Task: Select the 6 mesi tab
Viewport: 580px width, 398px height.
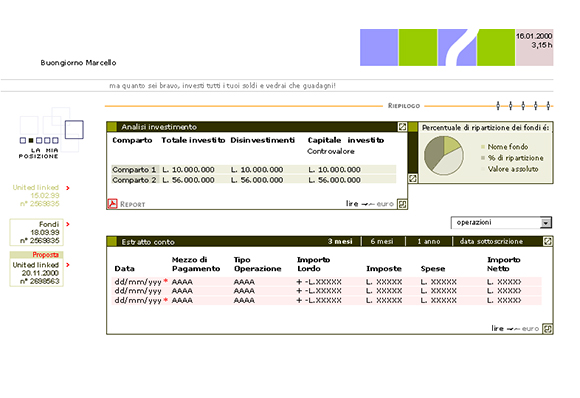Action: coord(382,242)
